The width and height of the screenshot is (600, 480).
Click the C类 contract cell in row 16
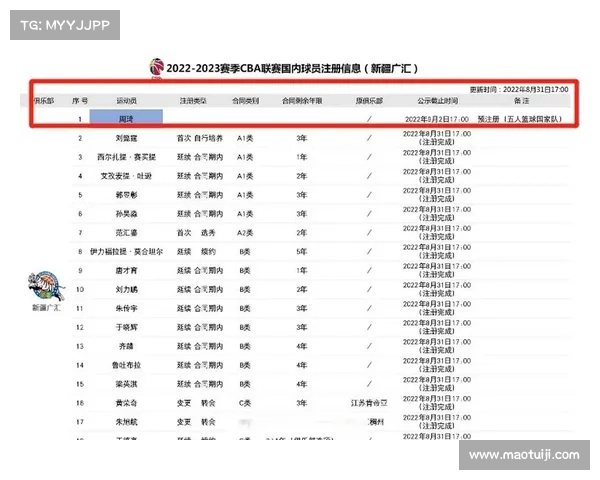[245, 403]
